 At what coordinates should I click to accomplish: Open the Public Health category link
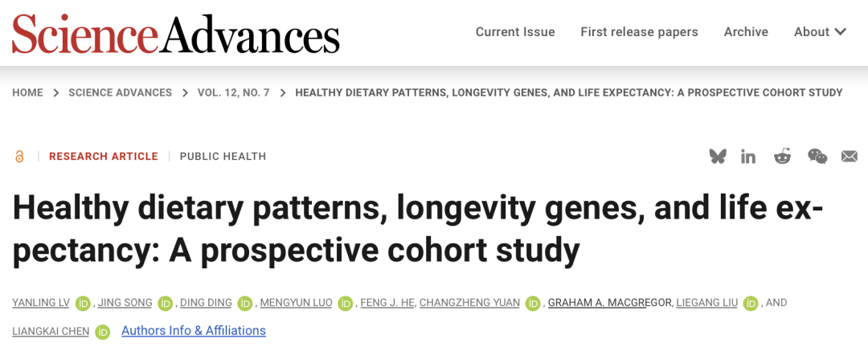click(223, 157)
